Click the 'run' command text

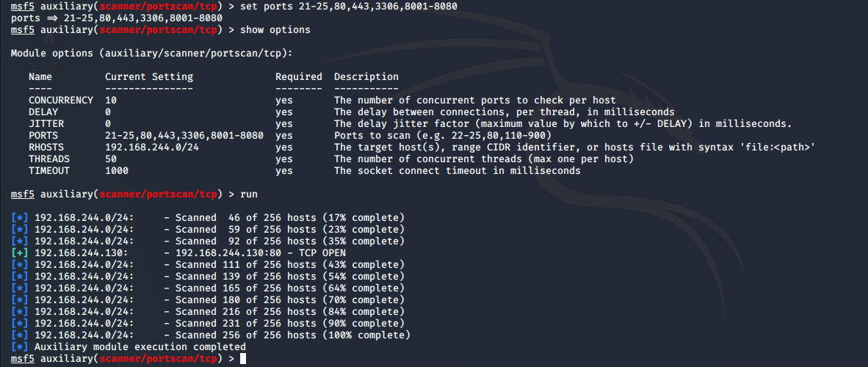click(248, 195)
